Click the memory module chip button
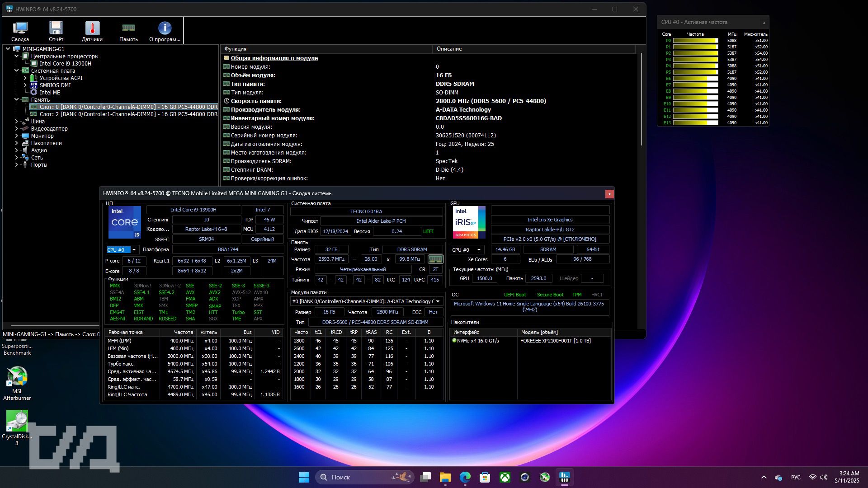The width and height of the screenshot is (868, 488). coord(435,259)
